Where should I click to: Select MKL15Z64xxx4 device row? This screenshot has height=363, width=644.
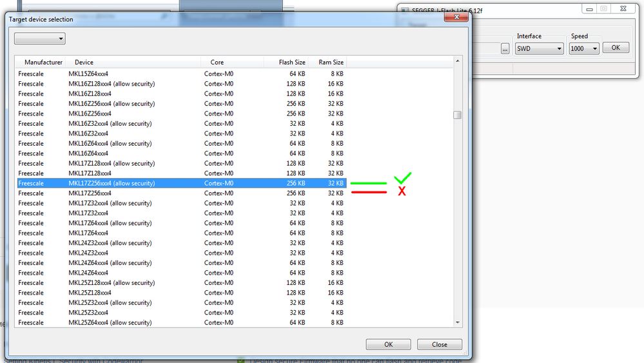pos(182,74)
